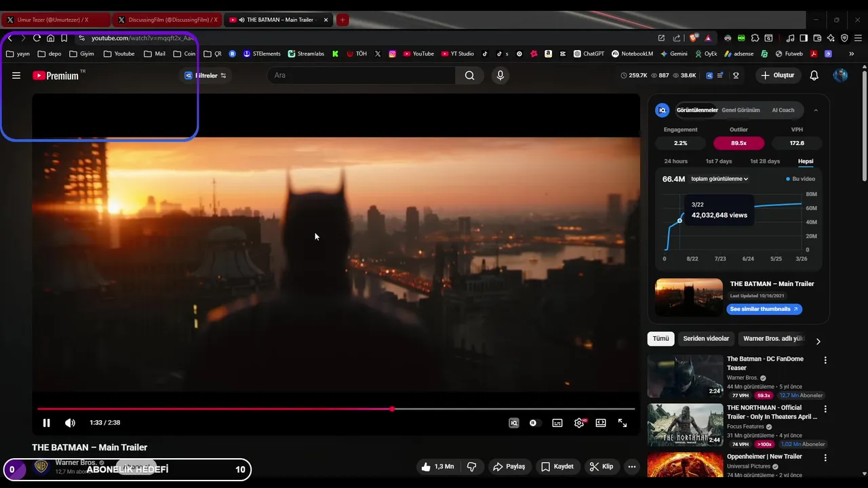This screenshot has width=868, height=488.
Task: Open options for DC FanDome Teaser
Action: 825,360
